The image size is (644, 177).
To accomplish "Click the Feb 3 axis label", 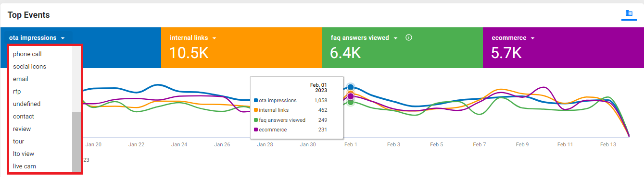I will tap(394, 144).
